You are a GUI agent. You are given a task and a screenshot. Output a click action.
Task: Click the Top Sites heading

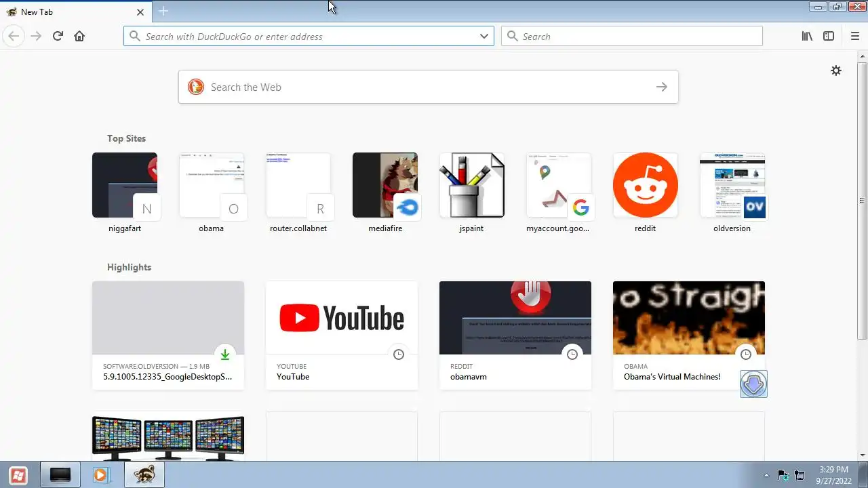click(126, 138)
